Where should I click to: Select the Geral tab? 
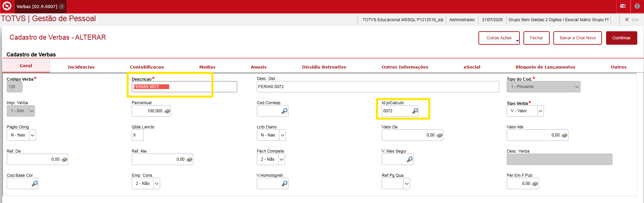pos(26,66)
